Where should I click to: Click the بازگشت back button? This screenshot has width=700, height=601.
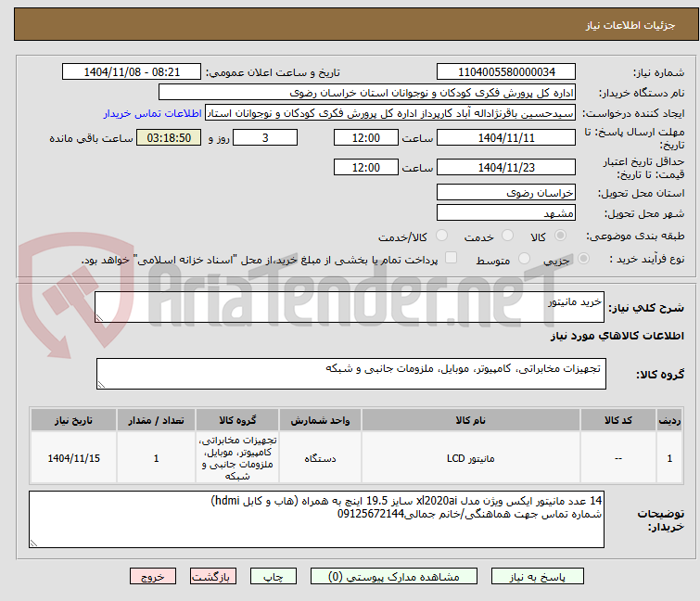tap(213, 577)
